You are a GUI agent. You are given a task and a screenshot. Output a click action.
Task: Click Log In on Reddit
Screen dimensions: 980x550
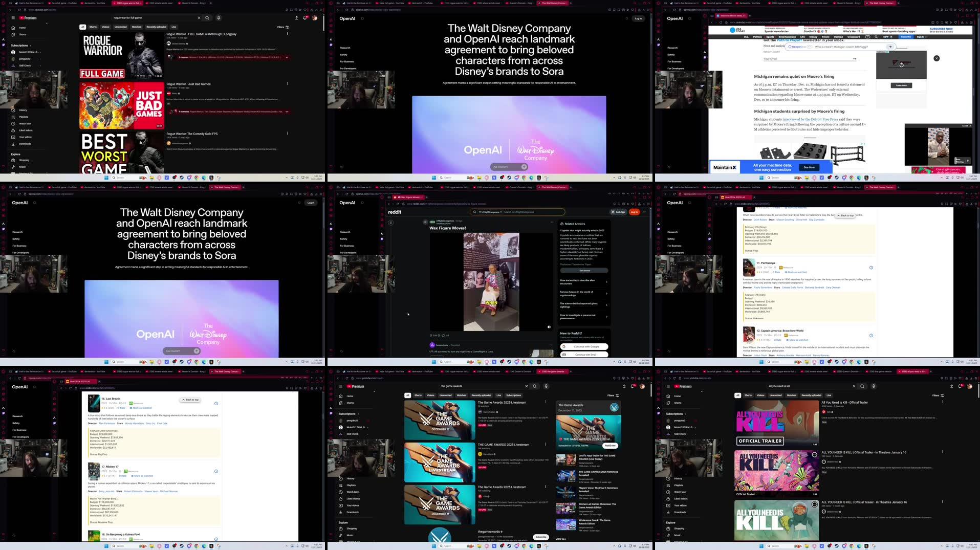coord(634,212)
